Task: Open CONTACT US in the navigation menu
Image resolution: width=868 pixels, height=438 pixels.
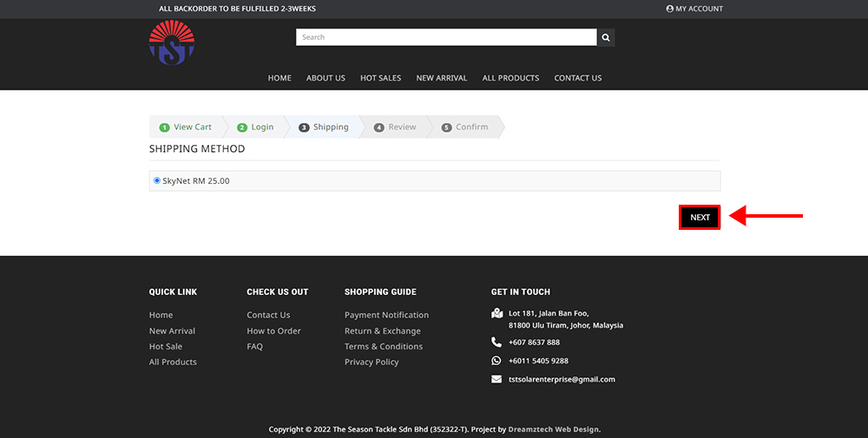Action: point(578,78)
